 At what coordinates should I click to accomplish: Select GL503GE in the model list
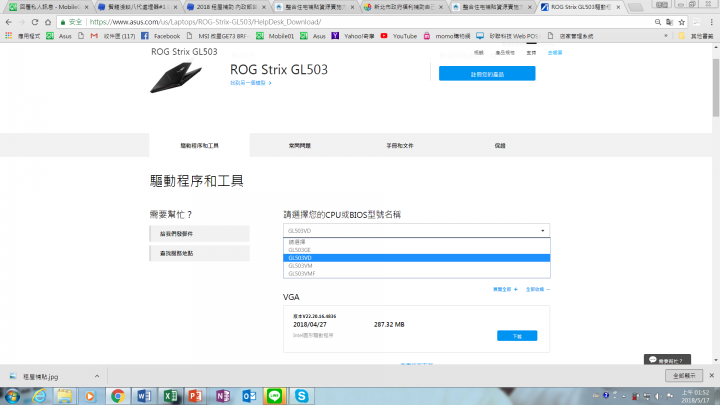[x=416, y=250]
